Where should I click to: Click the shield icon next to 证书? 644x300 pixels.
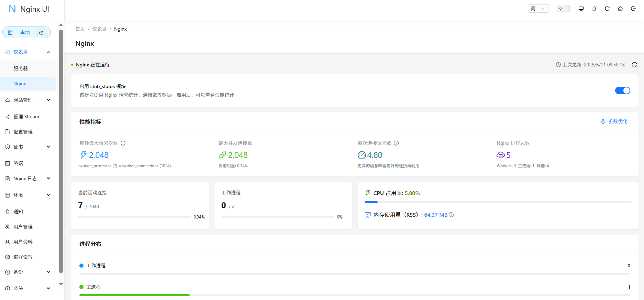point(8,147)
